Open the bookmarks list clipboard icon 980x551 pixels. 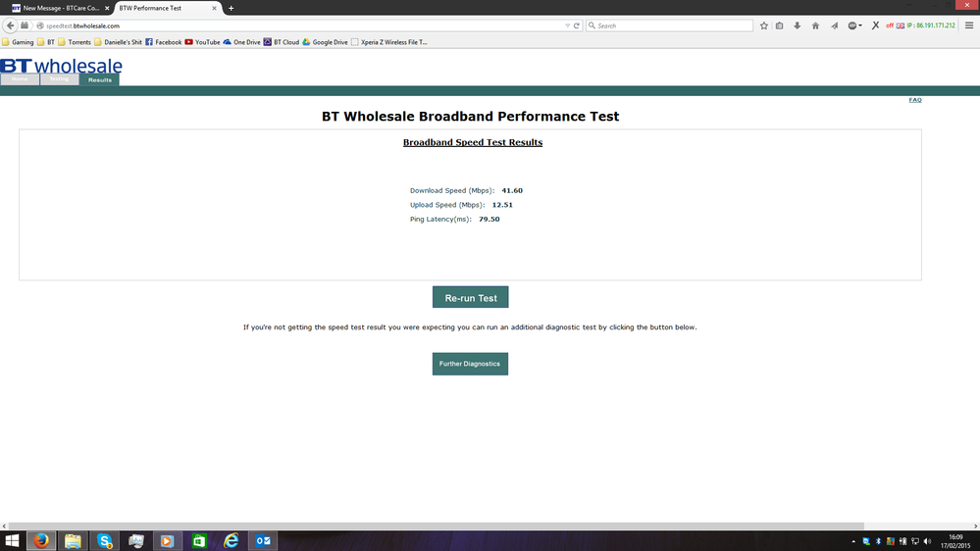(779, 25)
